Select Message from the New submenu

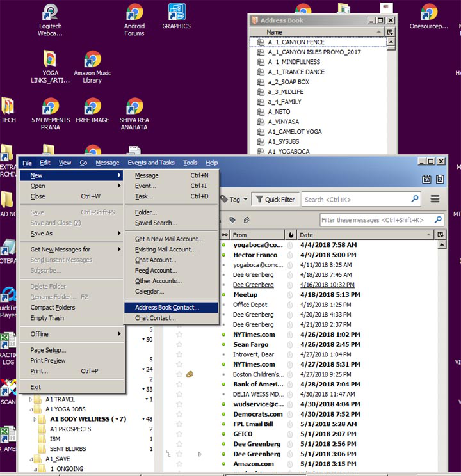point(172,175)
